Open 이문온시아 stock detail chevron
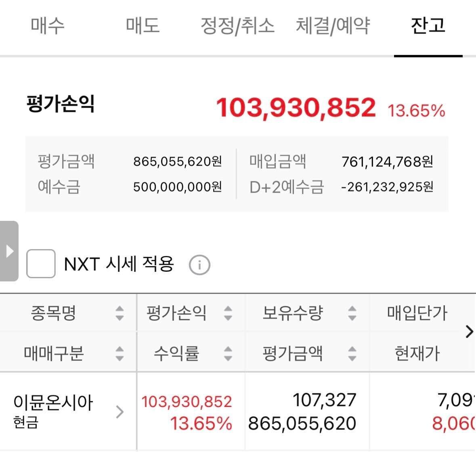 [120, 412]
